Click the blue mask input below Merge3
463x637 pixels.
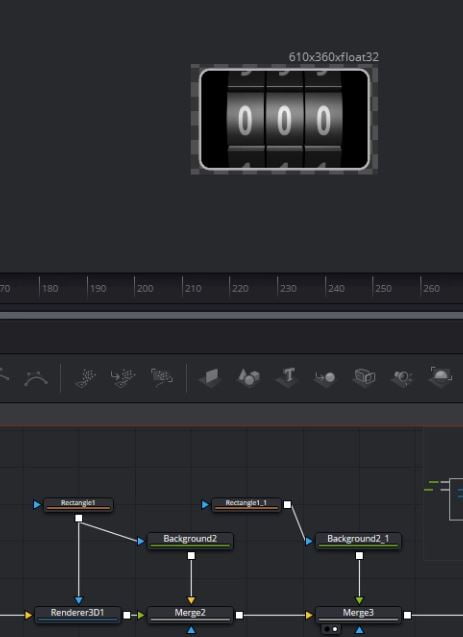pyautogui.click(x=359, y=630)
